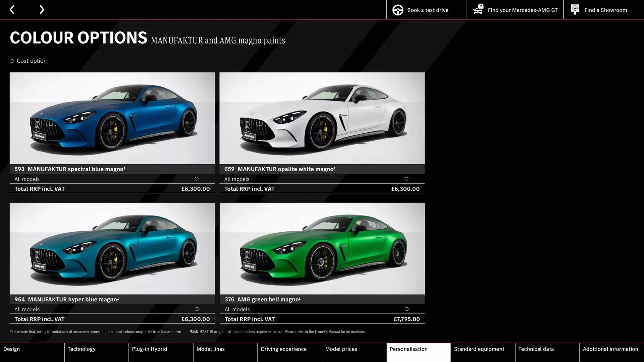Click the Cost option legend circle
The width and height of the screenshot is (644, 362).
click(x=12, y=61)
